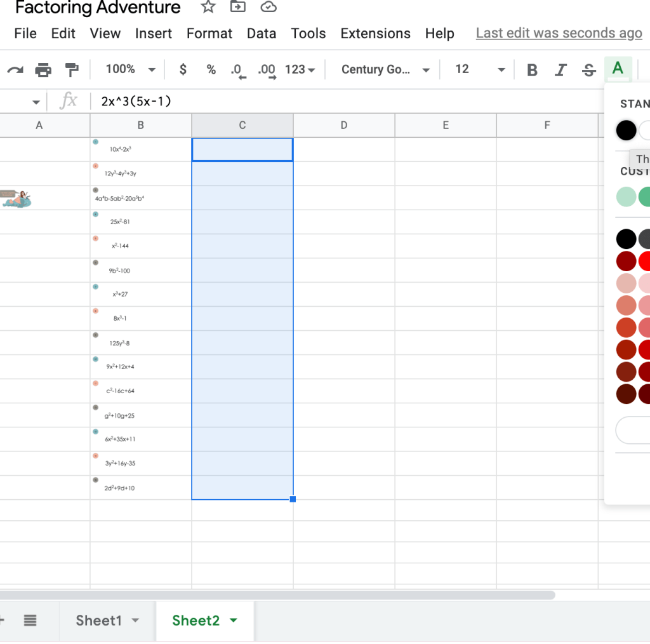The height and width of the screenshot is (644, 650).
Task: Toggle strikethrough formatting
Action: [588, 70]
